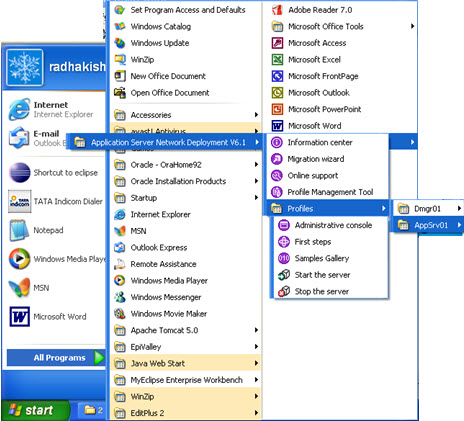Click the First steps icon
This screenshot has width=464, height=421.
284,242
